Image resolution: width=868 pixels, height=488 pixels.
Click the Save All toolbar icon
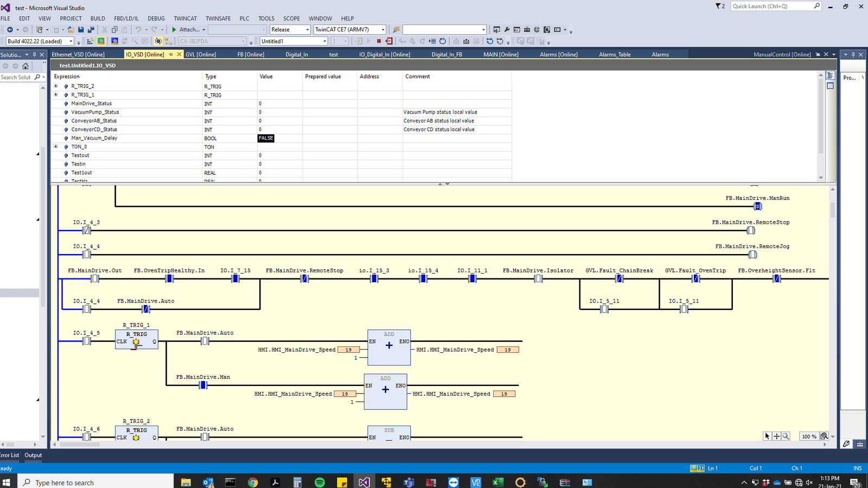tap(91, 30)
